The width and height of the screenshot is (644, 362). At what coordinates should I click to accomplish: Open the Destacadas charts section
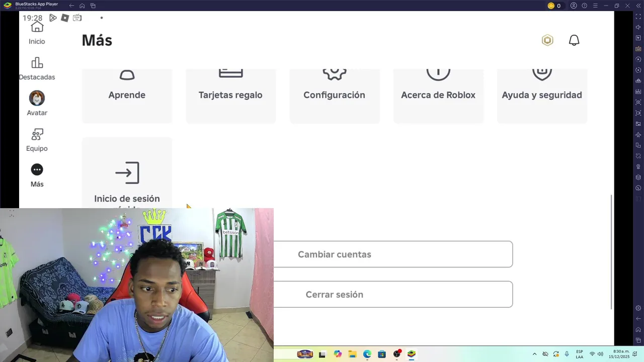click(x=37, y=69)
